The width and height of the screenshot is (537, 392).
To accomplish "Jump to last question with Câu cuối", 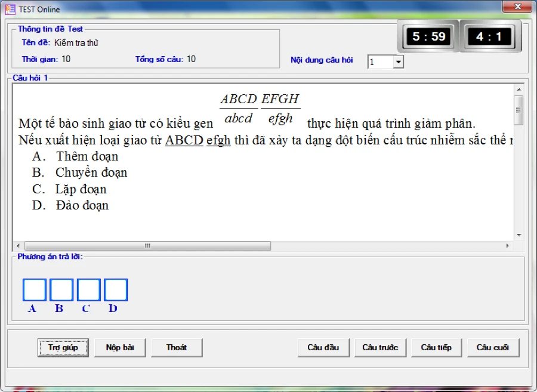I will pos(493,347).
